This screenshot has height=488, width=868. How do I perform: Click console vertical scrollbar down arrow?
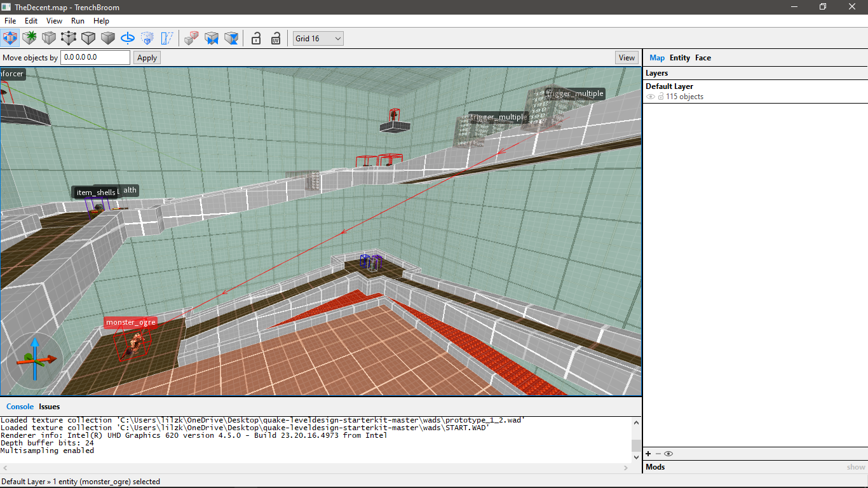(637, 457)
